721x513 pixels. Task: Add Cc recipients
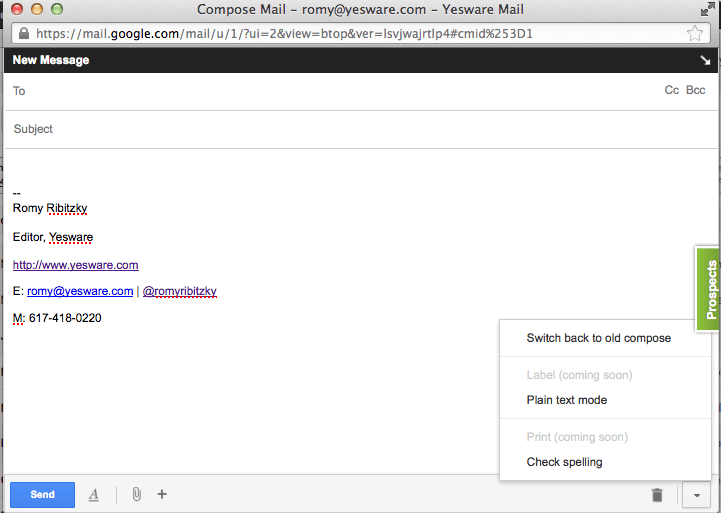click(672, 91)
